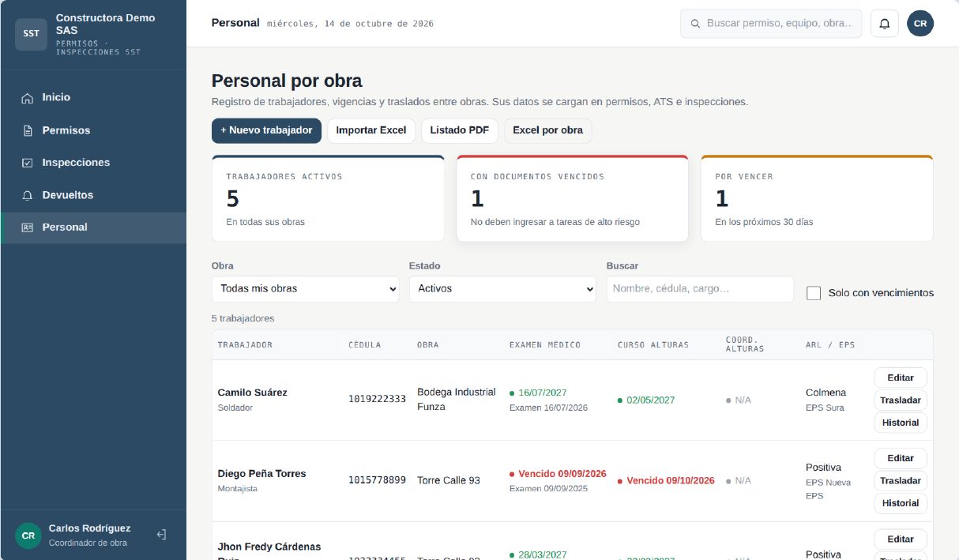Edit Camilo Suárez record

pyautogui.click(x=901, y=378)
